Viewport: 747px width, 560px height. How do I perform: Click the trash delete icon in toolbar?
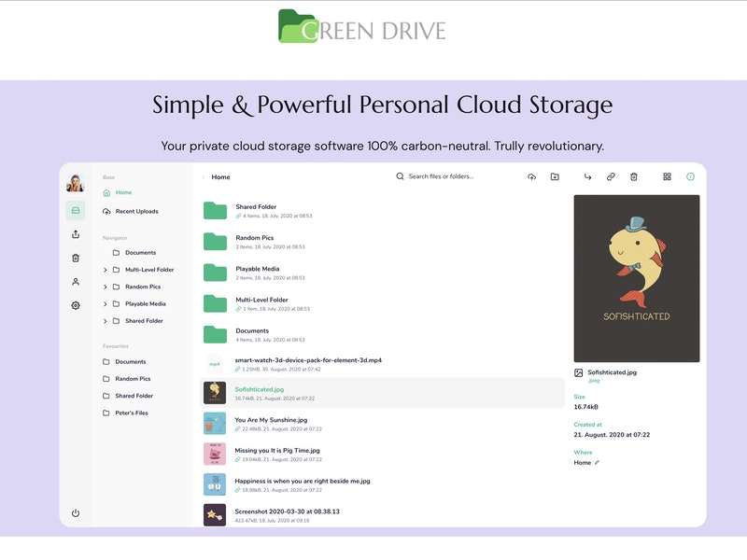634,177
